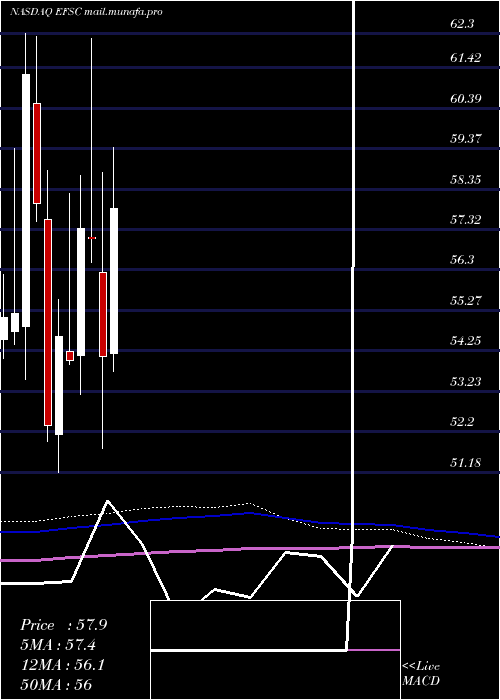Click the small red candle near 54.25

(70, 356)
